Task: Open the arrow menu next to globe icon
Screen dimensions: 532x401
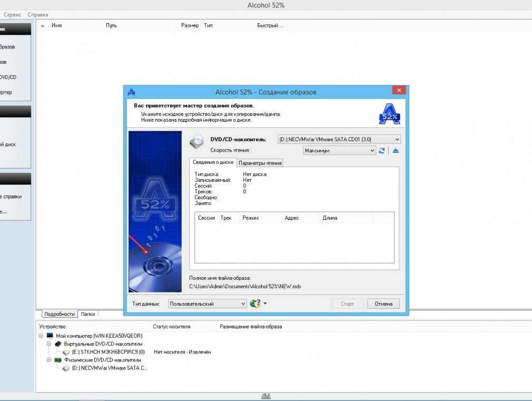Action: tap(265, 304)
